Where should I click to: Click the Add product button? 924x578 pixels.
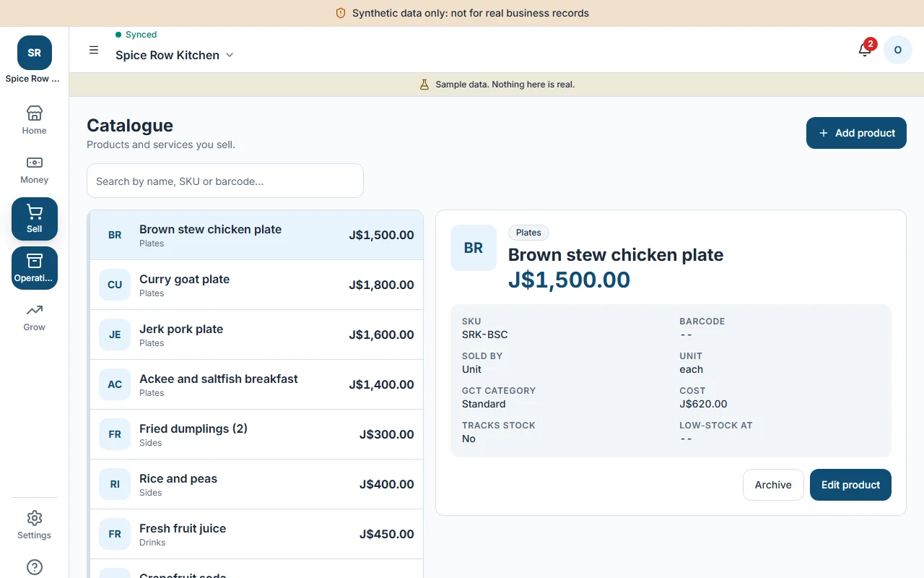click(856, 133)
